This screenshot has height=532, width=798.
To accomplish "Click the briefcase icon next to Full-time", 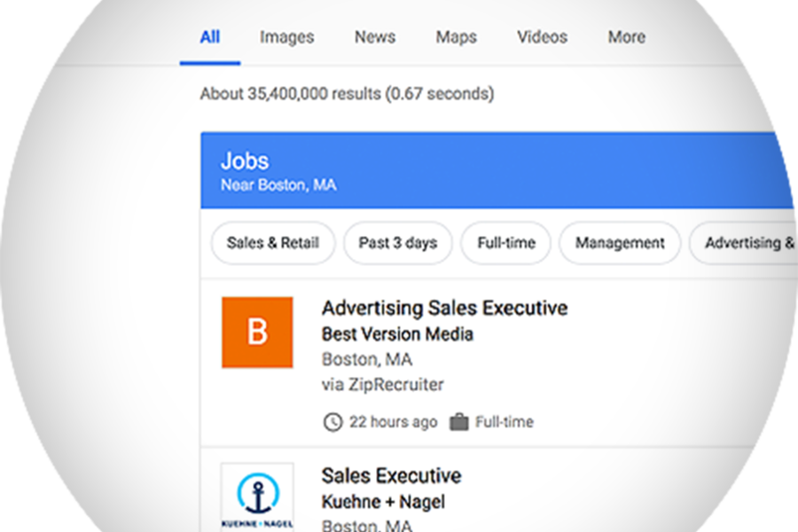I will click(458, 422).
